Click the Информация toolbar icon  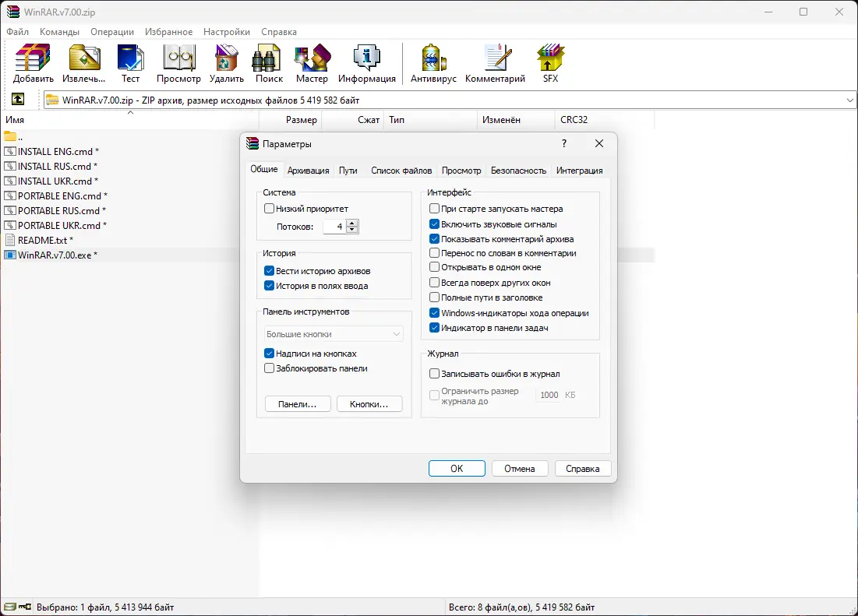click(x=366, y=58)
